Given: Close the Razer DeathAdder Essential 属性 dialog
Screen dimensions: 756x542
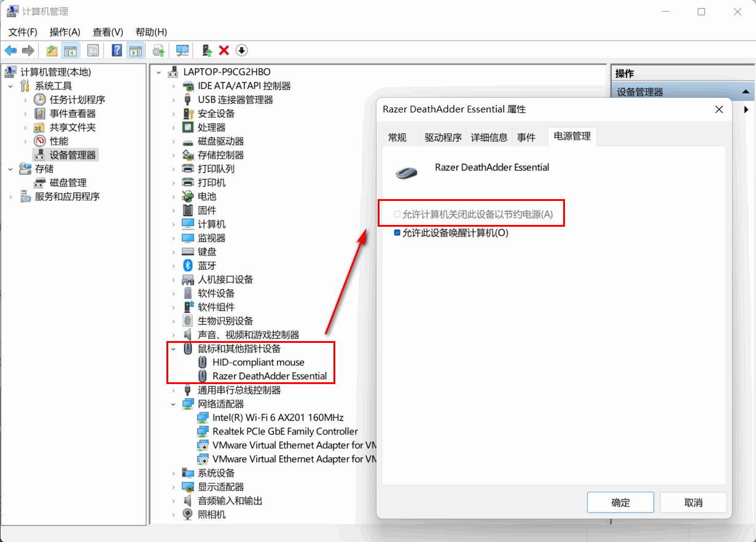Looking at the screenshot, I should click(719, 109).
